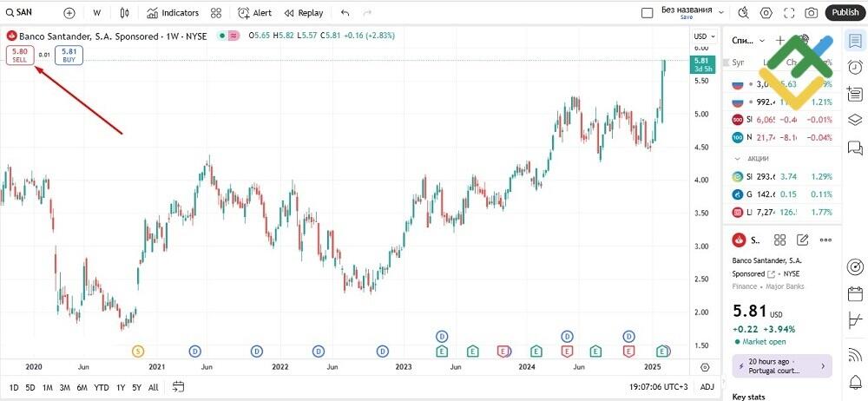Select the 1Y time range
This screenshot has width=868, height=401.
(121, 387)
